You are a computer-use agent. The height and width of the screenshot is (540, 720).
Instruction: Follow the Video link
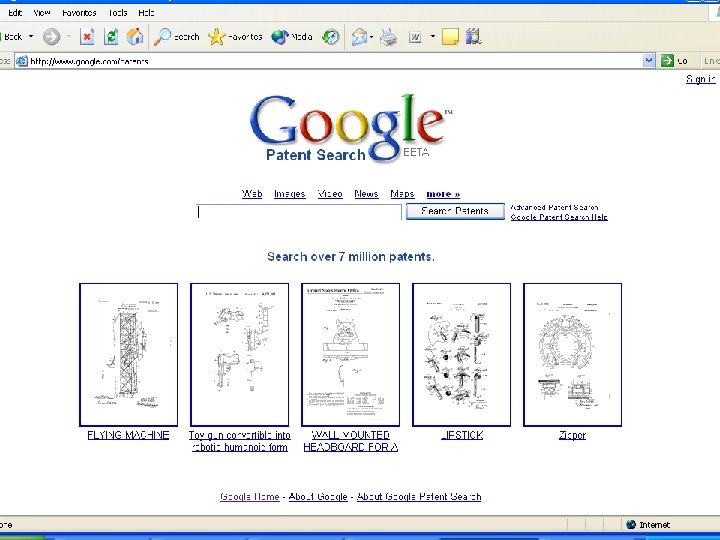click(330, 194)
